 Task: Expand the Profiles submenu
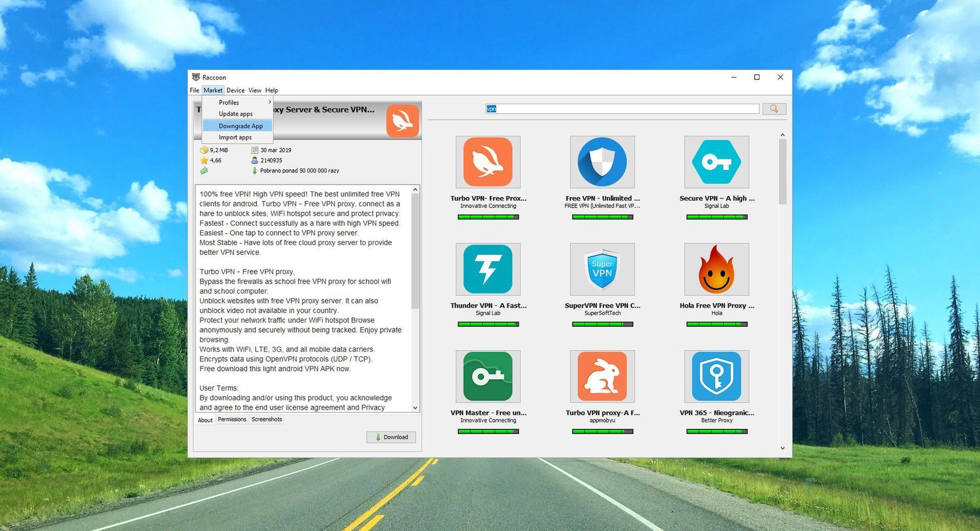click(238, 103)
